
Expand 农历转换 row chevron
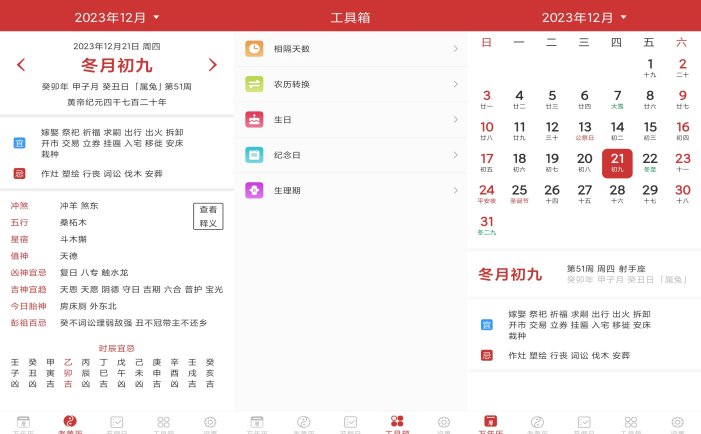click(x=456, y=84)
